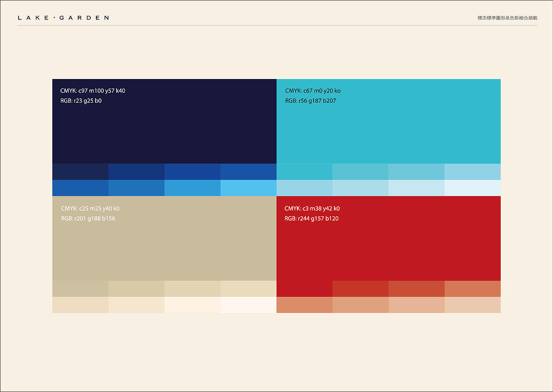Pick fourth tint in upper row under turquoise block
Viewport: 553px width, 392px height.
(x=473, y=172)
